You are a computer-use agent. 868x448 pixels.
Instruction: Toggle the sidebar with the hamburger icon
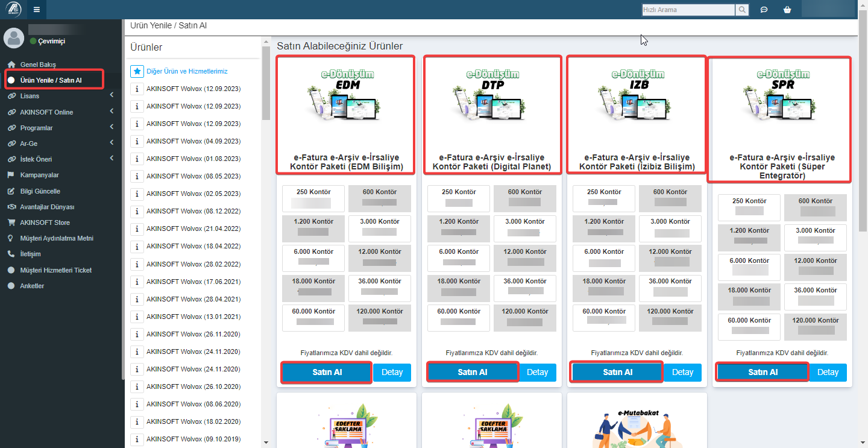coord(37,10)
